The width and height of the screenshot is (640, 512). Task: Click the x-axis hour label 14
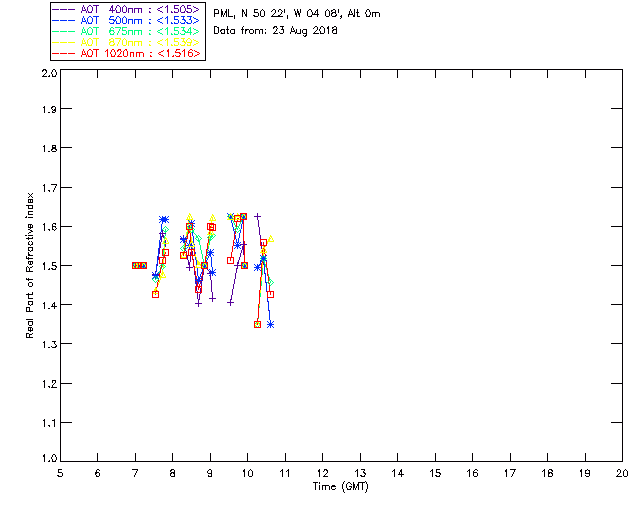[x=398, y=473]
